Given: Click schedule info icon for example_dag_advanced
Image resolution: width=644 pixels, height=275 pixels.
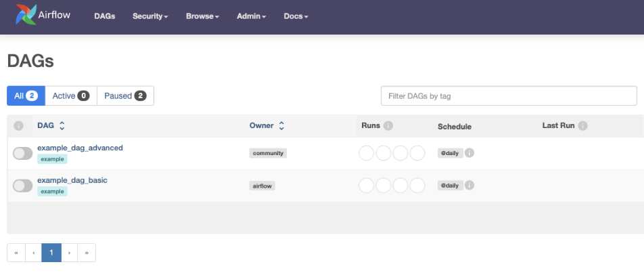Looking at the screenshot, I should pos(469,153).
